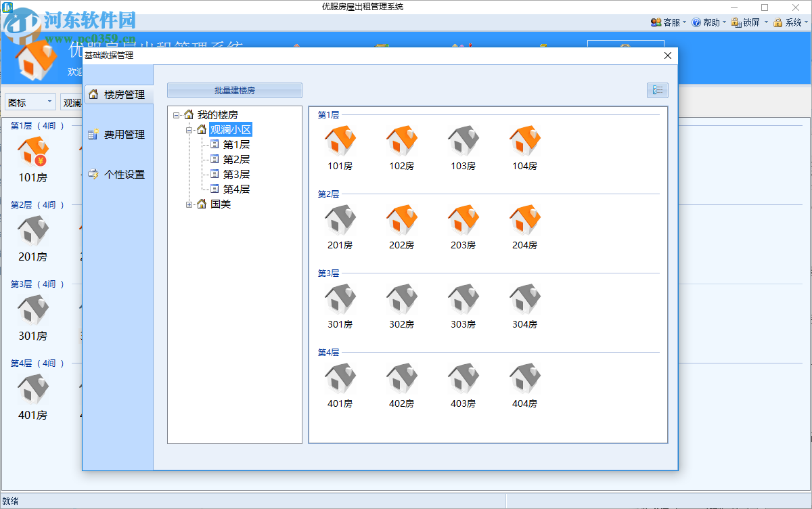812x509 pixels.
Task: Close the 基础数据管理 dialog
Action: (x=668, y=56)
